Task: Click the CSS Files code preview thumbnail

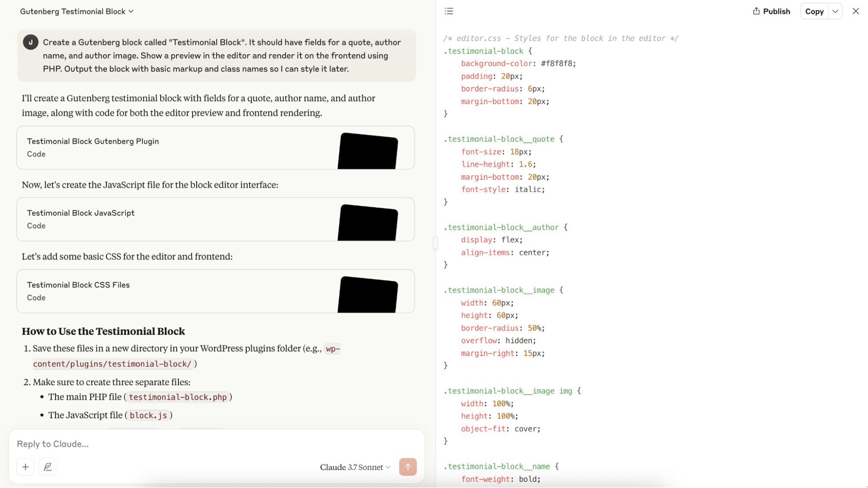Action: [x=368, y=294]
